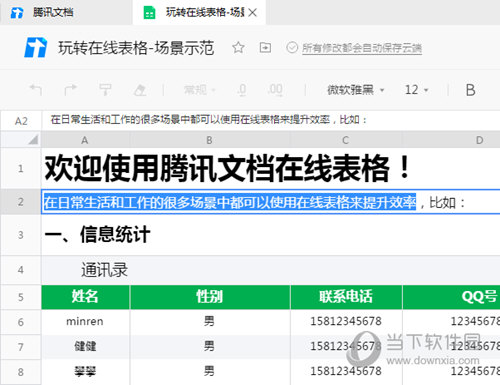The width and height of the screenshot is (500, 385).
Task: Click phone number 15812345678 in row 6
Action: point(346,321)
